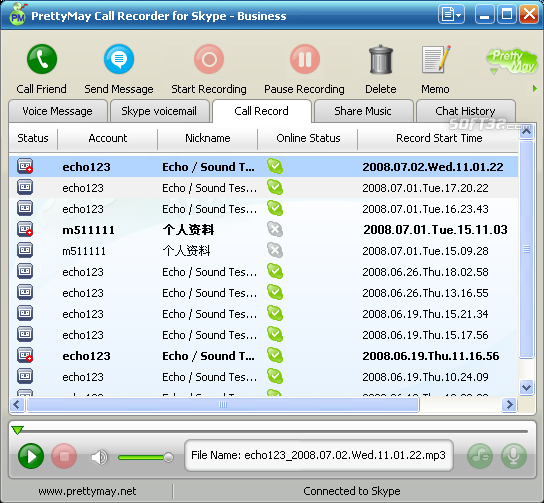544x503 pixels.
Task: Click the Connected to Skype status text
Action: tap(351, 491)
